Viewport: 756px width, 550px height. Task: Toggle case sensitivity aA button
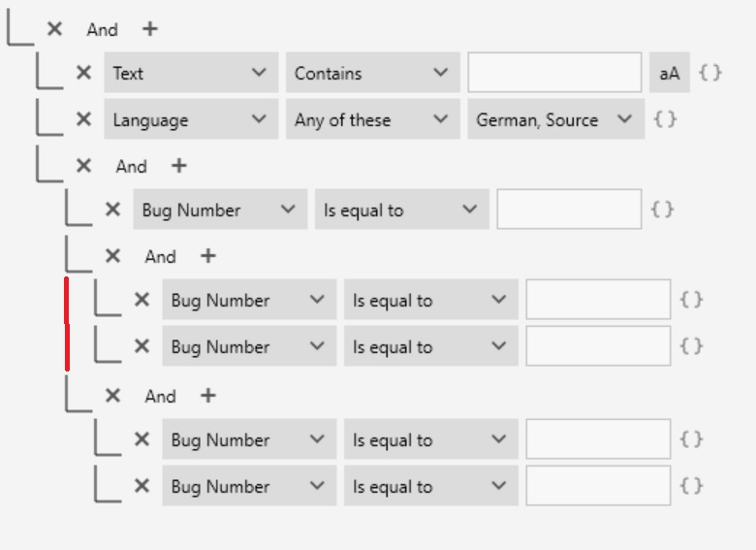pyautogui.click(x=670, y=73)
